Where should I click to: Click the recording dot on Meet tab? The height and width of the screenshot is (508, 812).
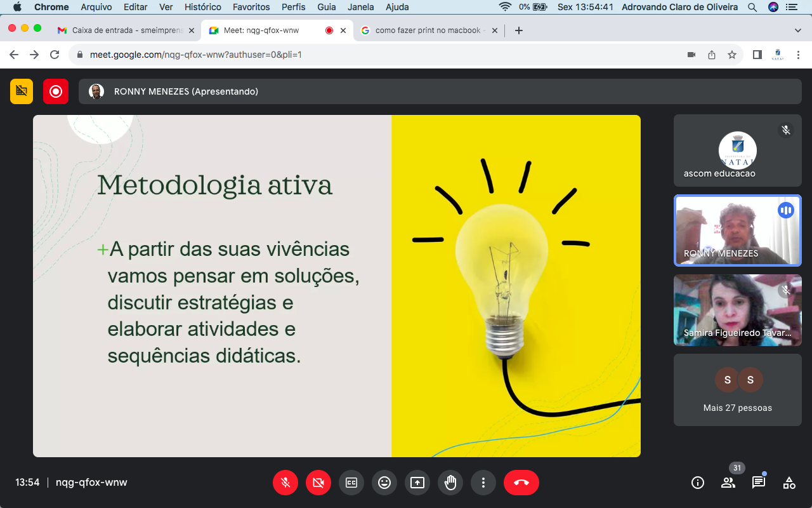click(329, 30)
